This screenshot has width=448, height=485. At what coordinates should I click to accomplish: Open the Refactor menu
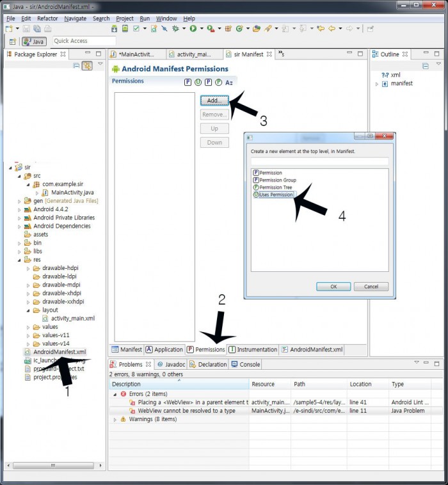(x=47, y=19)
